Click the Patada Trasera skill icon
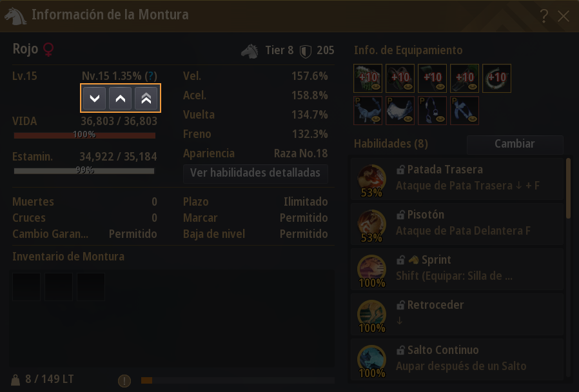Image resolution: width=579 pixels, height=392 pixels. [371, 179]
